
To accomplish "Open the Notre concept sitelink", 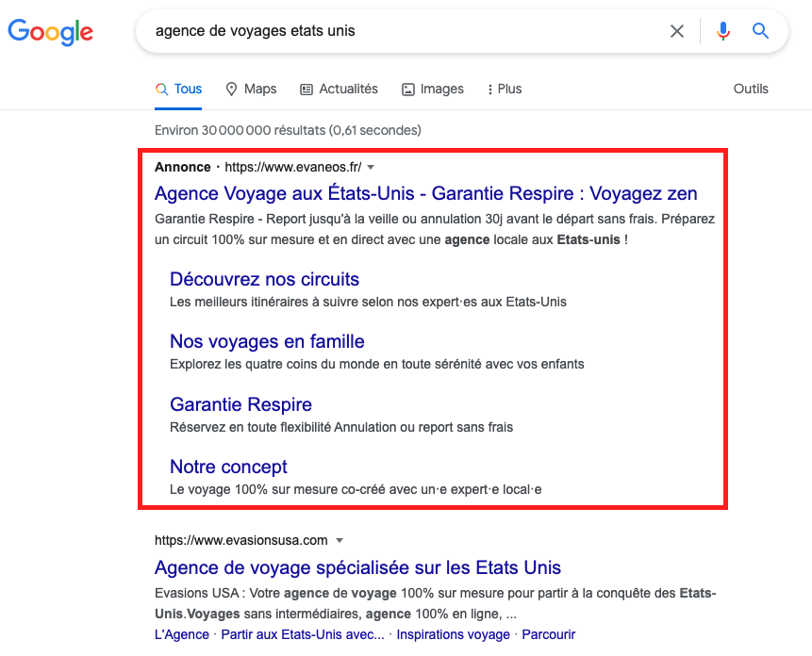I will (x=228, y=467).
